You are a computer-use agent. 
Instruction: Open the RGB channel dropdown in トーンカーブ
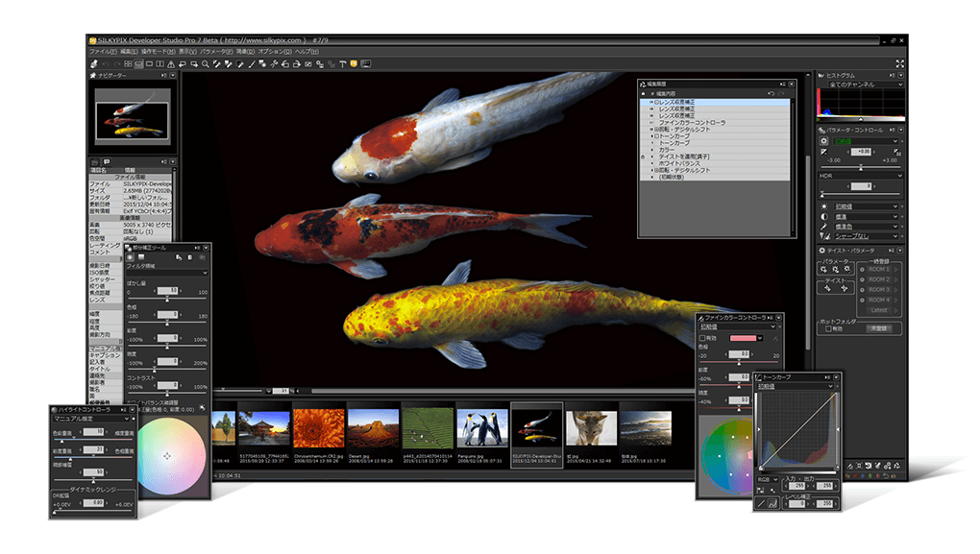coord(768,480)
